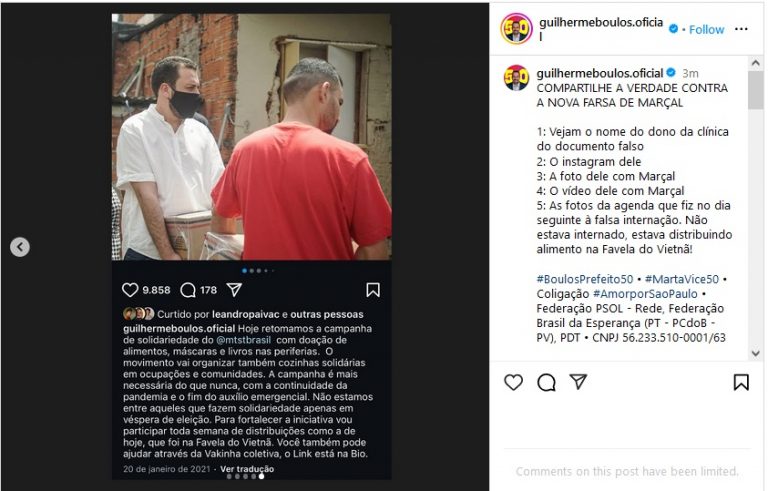Image resolution: width=768 pixels, height=491 pixels.
Task: Open the three-dot more options menu
Action: click(x=741, y=29)
